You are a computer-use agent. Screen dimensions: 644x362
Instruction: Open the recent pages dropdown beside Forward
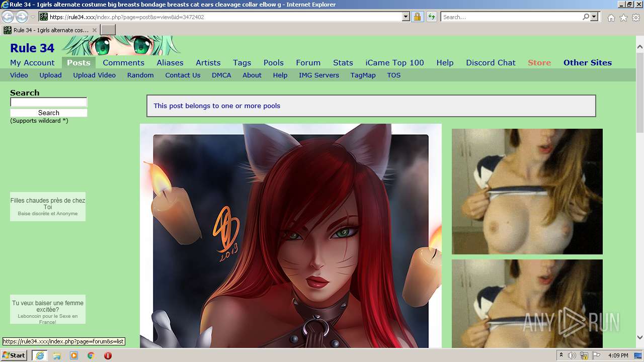(x=33, y=17)
